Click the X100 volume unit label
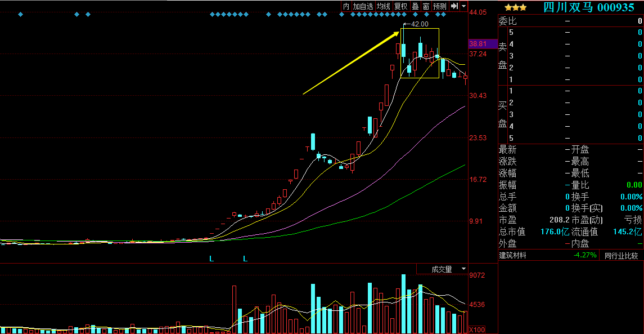Screen dimensions: 644x334 click(477, 330)
